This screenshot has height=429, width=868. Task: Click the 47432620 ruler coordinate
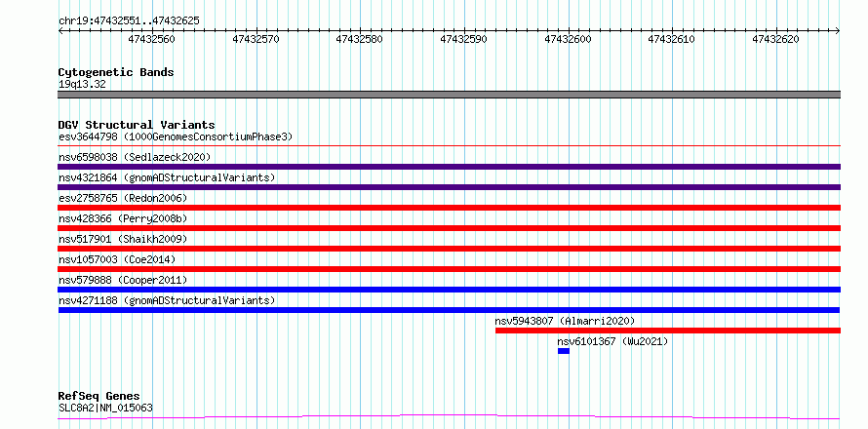775,39
